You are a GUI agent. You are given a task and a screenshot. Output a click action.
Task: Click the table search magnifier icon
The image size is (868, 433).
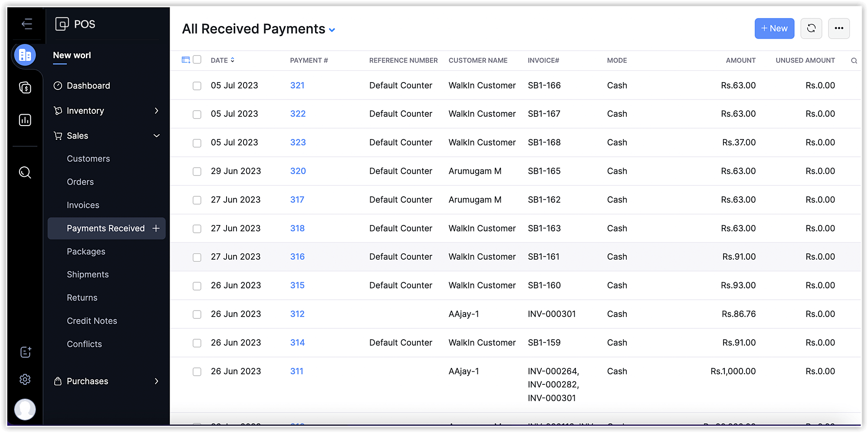tap(854, 61)
